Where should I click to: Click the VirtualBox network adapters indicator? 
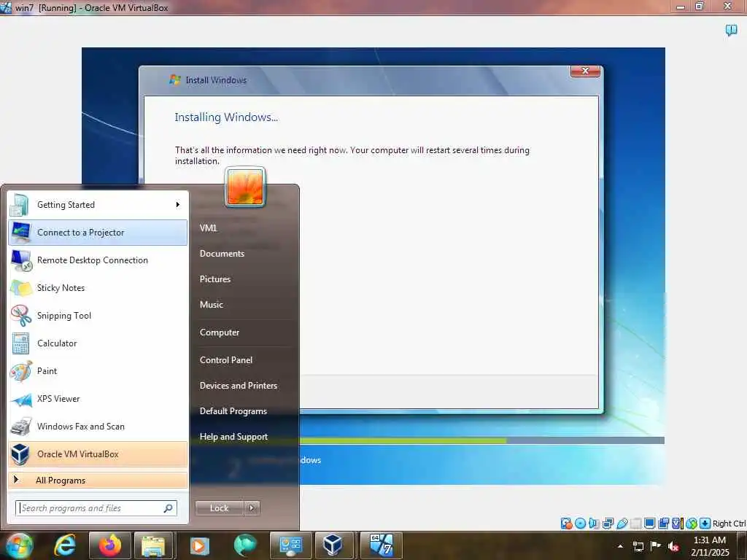(x=608, y=524)
